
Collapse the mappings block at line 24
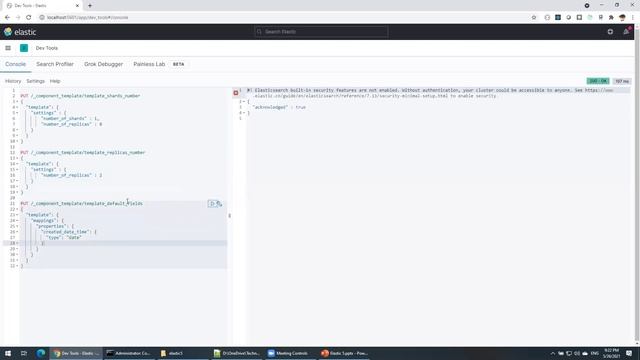coord(17,220)
